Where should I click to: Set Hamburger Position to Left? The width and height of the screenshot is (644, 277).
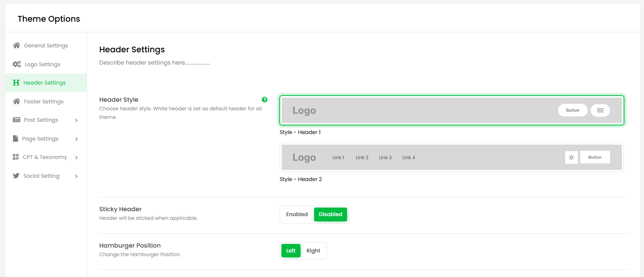coord(291,251)
